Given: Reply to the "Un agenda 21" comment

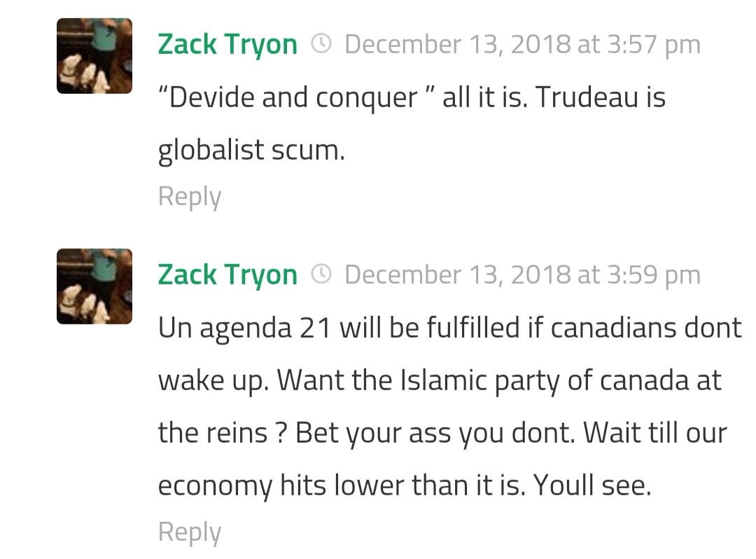Looking at the screenshot, I should pos(190,532).
